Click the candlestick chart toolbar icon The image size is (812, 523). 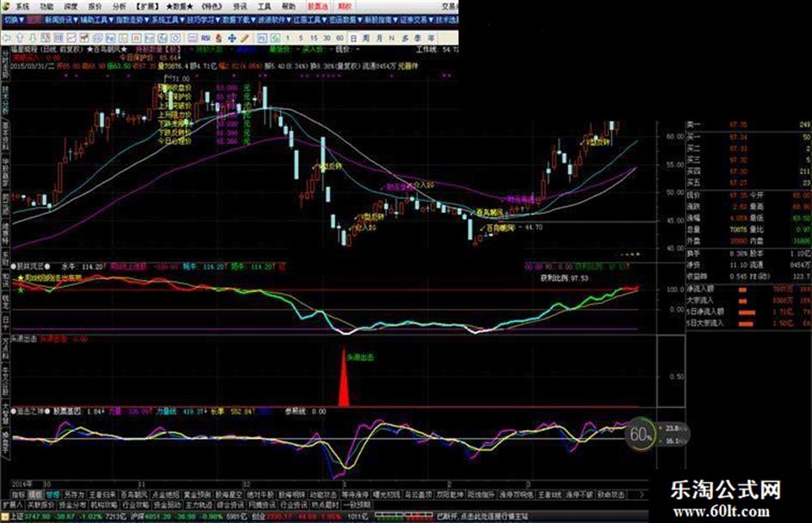(84, 38)
